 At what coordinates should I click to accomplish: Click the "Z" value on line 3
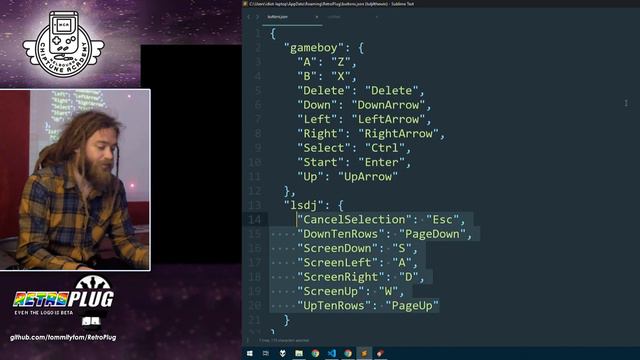click(x=341, y=62)
